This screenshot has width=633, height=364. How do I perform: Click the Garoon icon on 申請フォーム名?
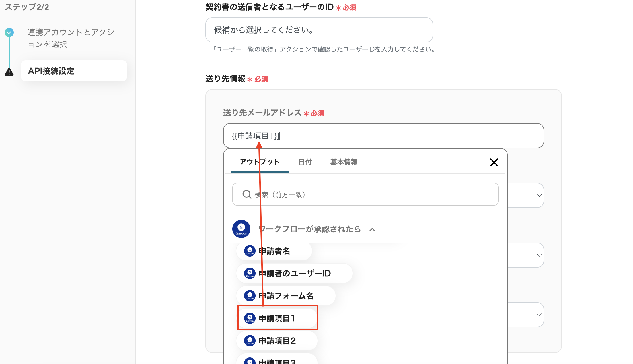[249, 295]
